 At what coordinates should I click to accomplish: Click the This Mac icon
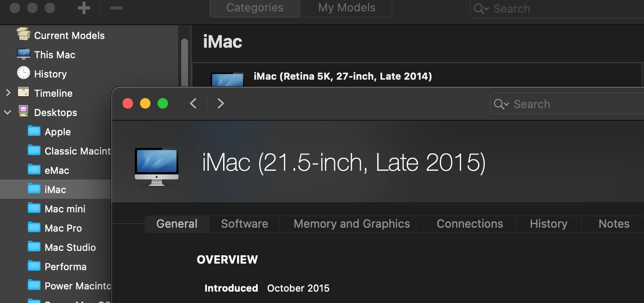point(23,54)
